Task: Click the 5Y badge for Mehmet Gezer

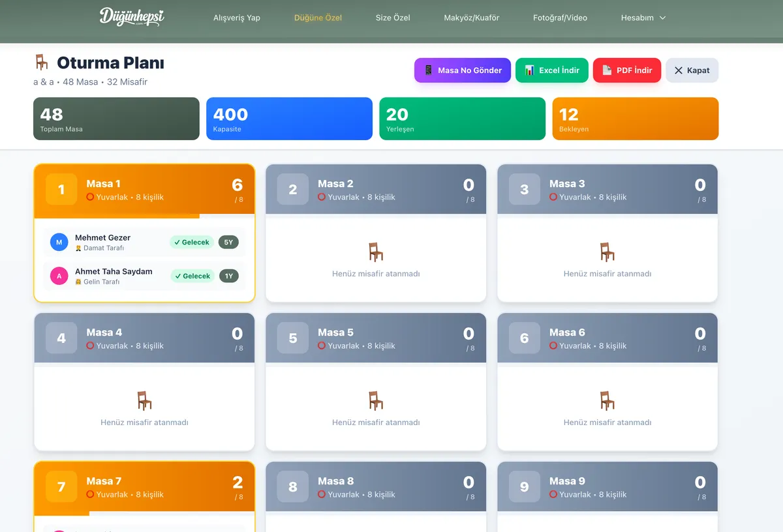Action: coord(228,243)
